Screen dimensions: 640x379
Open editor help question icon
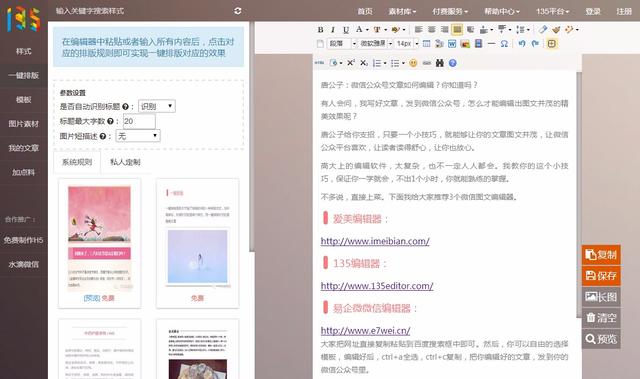[x=452, y=63]
